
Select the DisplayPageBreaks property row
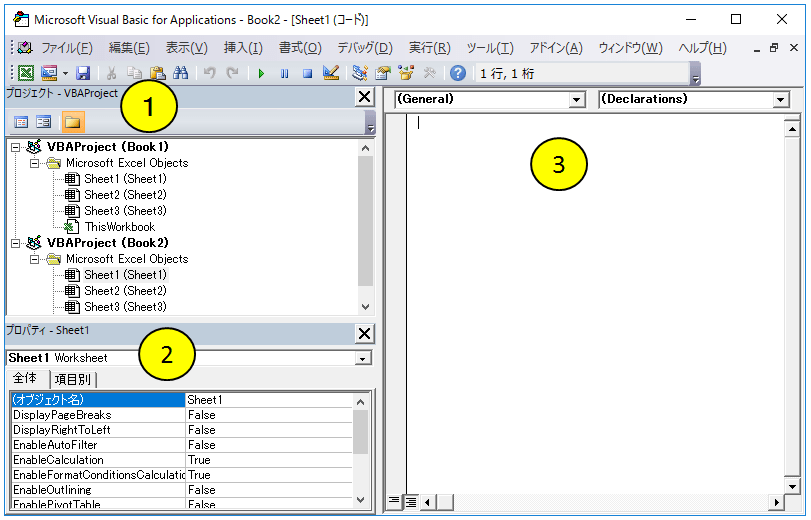click(181, 415)
